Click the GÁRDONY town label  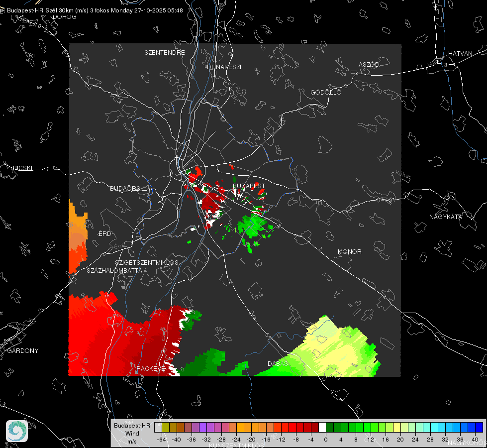[x=23, y=351]
